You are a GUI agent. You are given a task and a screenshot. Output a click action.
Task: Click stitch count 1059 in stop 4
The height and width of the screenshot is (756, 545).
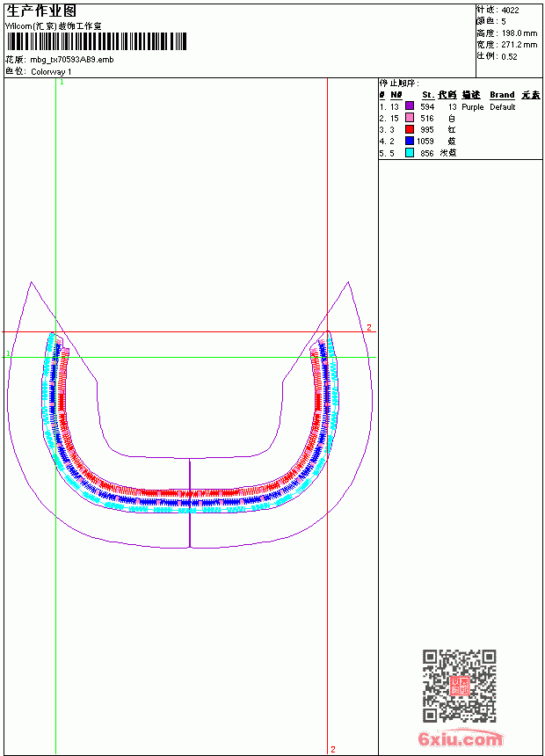[x=425, y=142]
